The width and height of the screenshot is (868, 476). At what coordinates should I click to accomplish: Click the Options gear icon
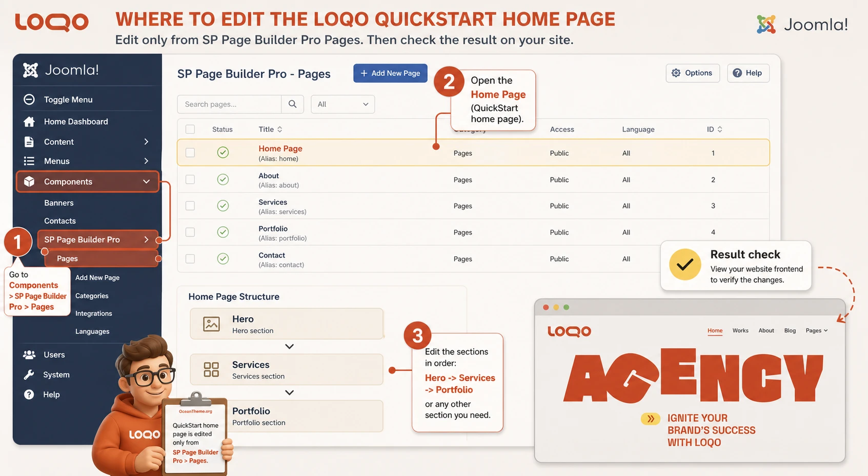(676, 73)
